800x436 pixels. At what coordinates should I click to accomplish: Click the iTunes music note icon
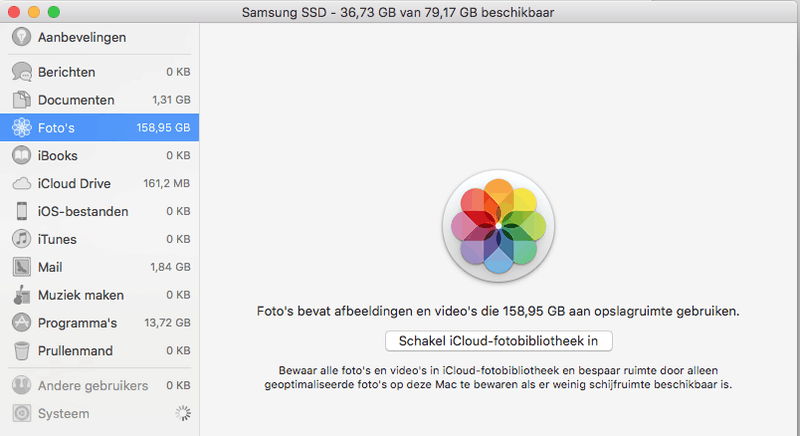(21, 239)
